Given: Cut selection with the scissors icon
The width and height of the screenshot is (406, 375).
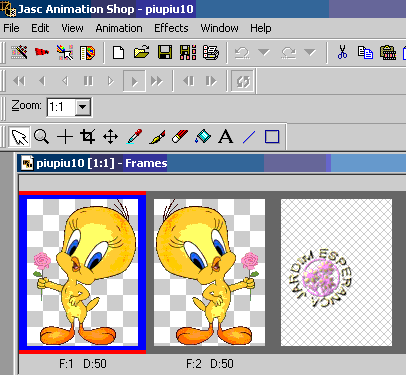Looking at the screenshot, I should 342,52.
